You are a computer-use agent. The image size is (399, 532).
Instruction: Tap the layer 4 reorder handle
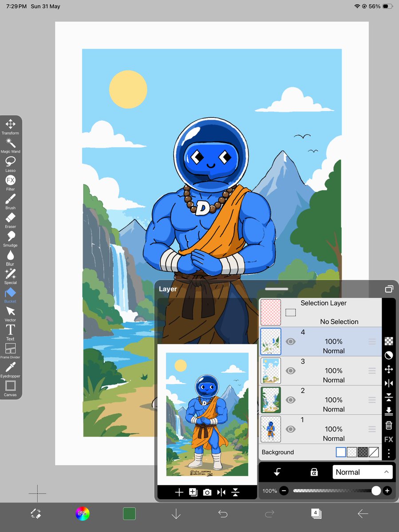pos(372,341)
